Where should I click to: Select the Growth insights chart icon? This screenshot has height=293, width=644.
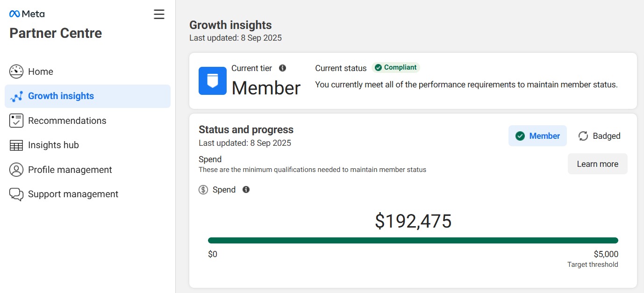coord(16,96)
